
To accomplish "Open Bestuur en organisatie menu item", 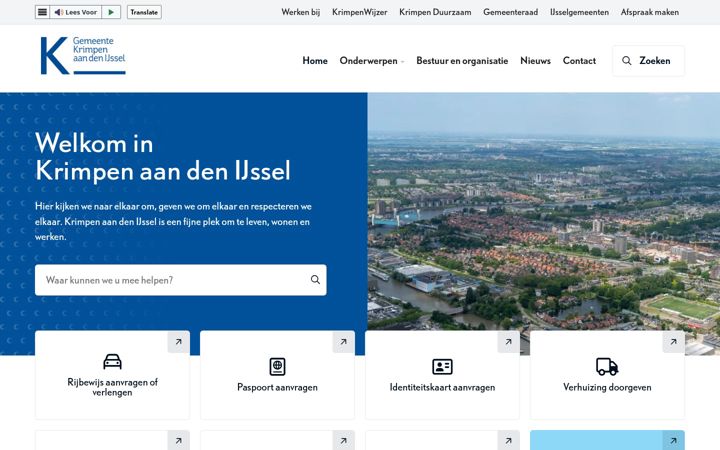I will tap(462, 61).
